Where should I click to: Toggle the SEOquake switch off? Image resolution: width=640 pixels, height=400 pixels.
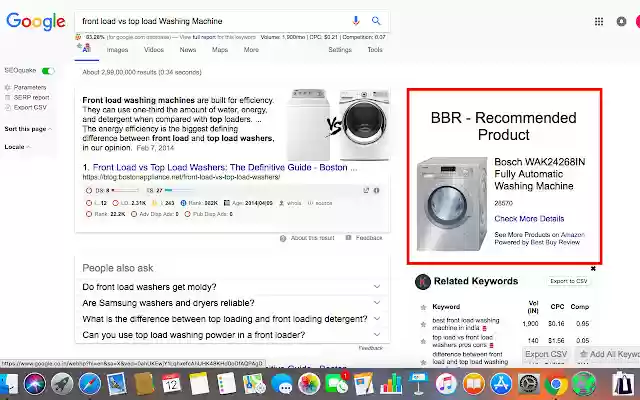48,71
